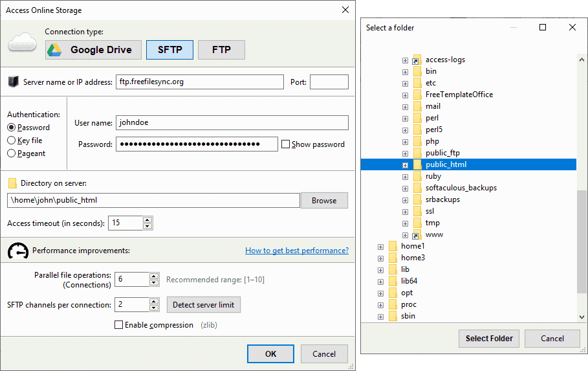Expand the access-logs tree node
This screenshot has width=588, height=371.
[405, 60]
